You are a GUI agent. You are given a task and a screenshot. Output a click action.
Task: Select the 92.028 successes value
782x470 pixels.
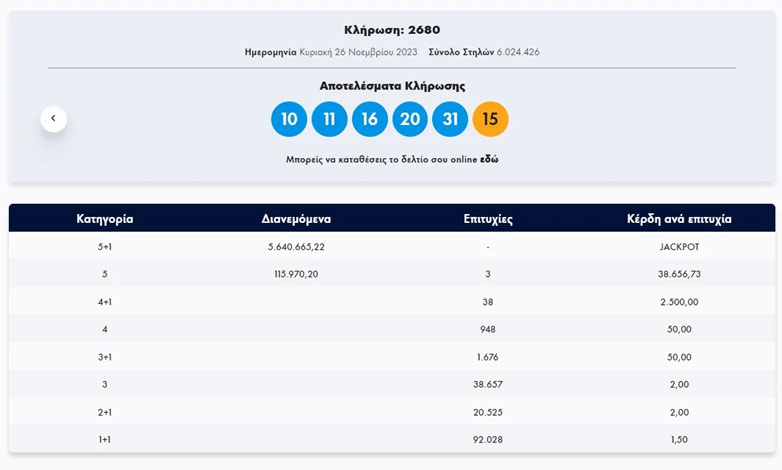pos(489,440)
